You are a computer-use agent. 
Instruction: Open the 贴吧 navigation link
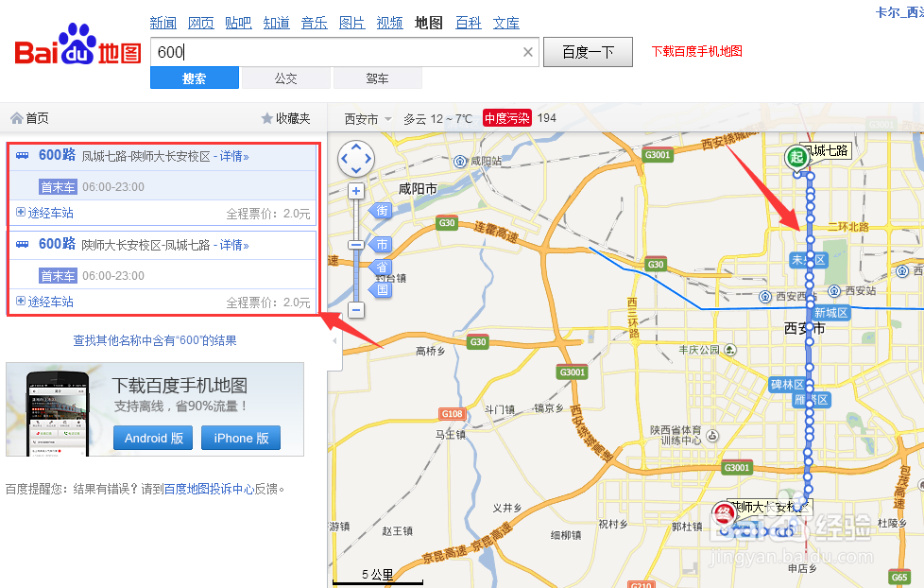pyautogui.click(x=239, y=23)
